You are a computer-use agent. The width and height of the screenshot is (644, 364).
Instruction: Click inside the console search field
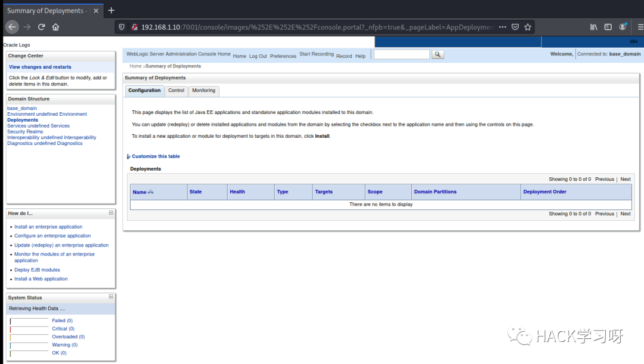pos(402,54)
